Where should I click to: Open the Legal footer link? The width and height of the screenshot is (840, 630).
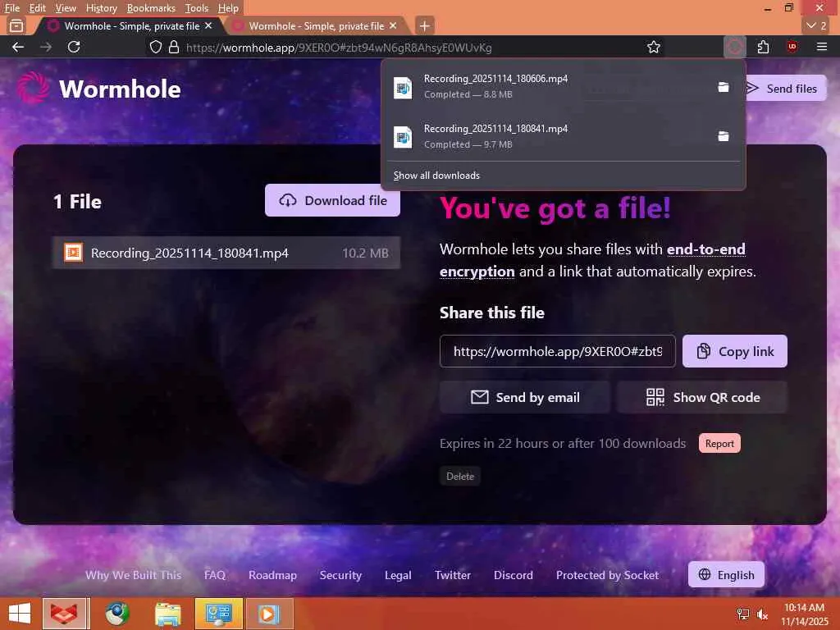(398, 575)
